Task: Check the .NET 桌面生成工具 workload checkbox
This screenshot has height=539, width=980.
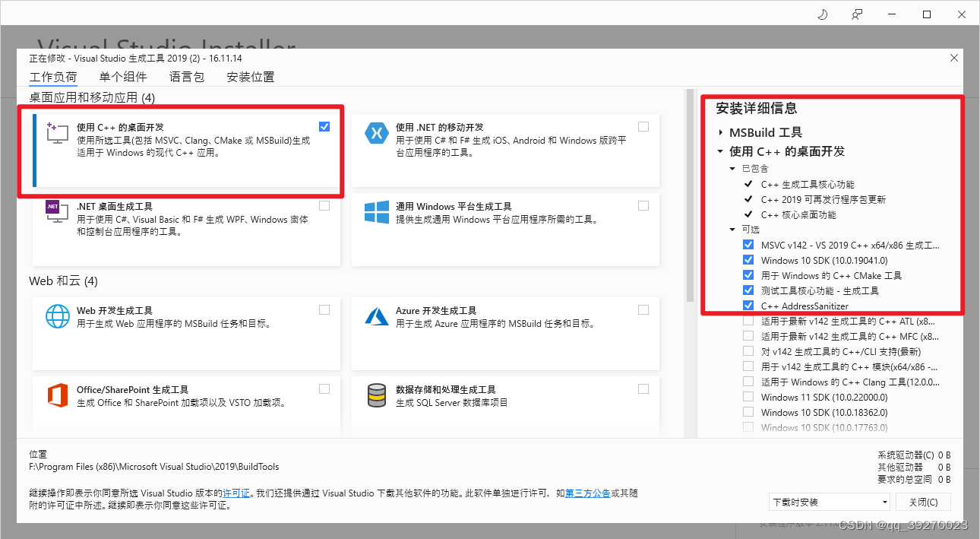Action: [x=324, y=205]
